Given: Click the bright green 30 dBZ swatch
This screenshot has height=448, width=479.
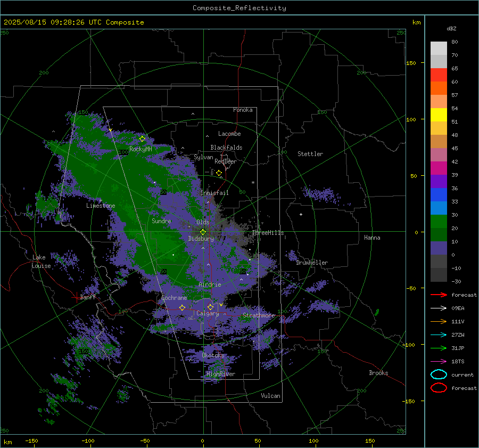Looking at the screenshot, I should click(x=439, y=222).
